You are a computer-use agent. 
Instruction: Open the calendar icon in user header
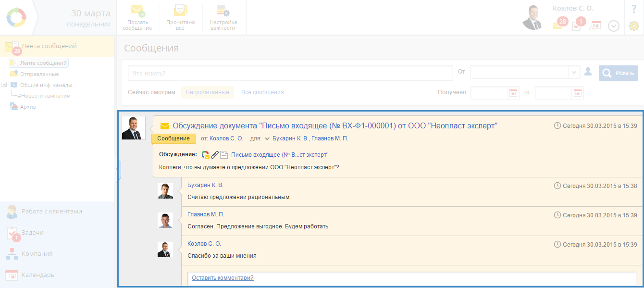595,25
